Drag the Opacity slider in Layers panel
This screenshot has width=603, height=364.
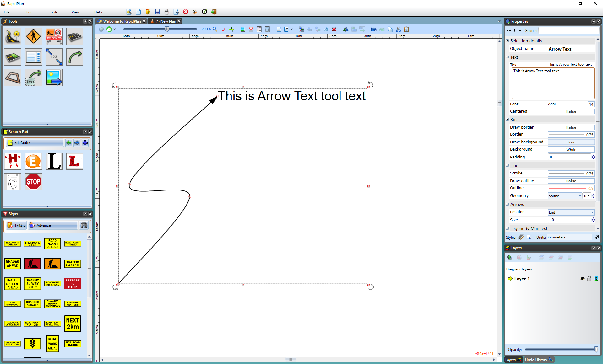[596, 349]
